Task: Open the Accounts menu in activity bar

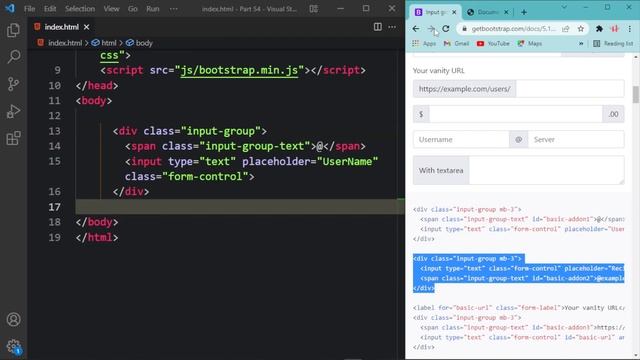Action: [x=13, y=319]
